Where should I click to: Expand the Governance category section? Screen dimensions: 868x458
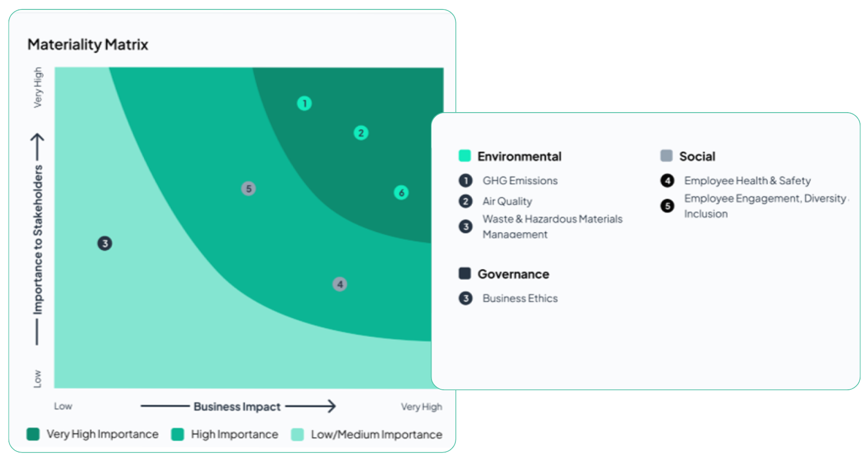point(514,274)
